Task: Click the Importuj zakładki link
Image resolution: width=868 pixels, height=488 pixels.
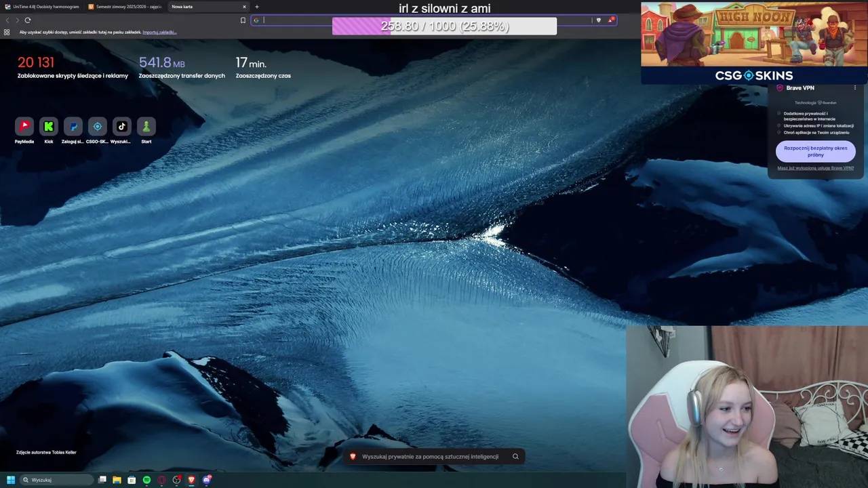Action: 159,32
